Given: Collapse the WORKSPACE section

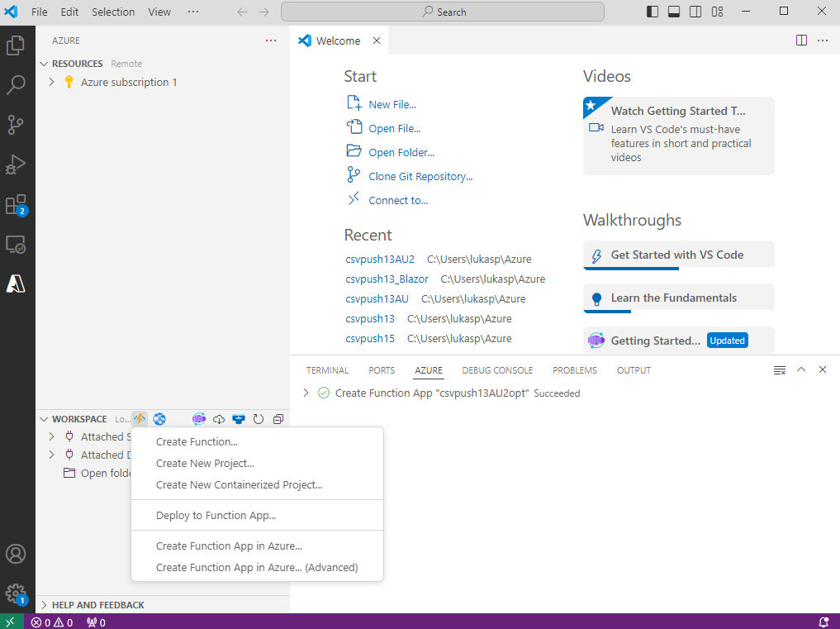Looking at the screenshot, I should coord(45,419).
